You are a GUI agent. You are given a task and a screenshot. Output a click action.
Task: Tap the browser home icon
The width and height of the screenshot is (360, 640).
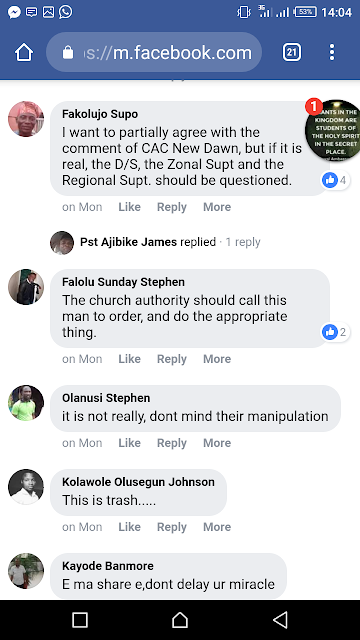click(24, 52)
